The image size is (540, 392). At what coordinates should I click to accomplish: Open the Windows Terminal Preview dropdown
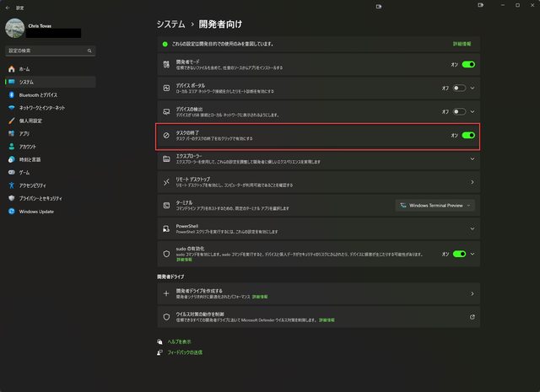point(435,205)
